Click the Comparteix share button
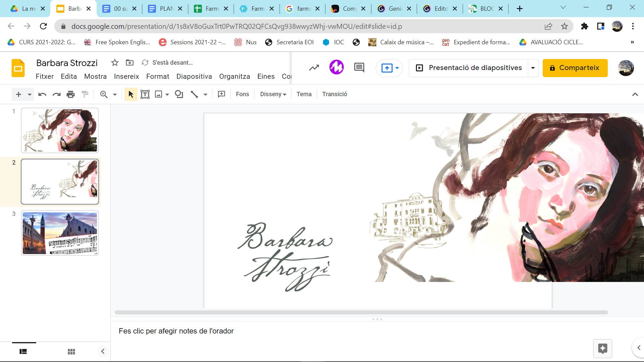The width and height of the screenshot is (644, 362). tap(575, 68)
